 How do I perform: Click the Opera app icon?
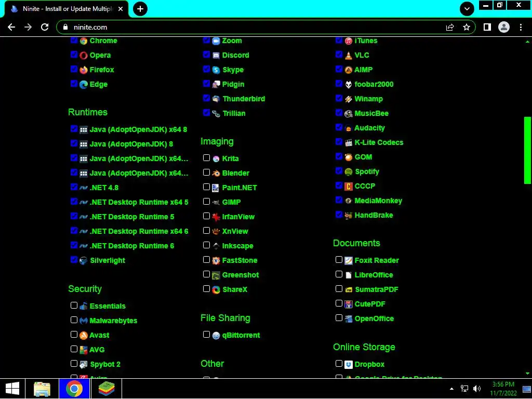(84, 55)
